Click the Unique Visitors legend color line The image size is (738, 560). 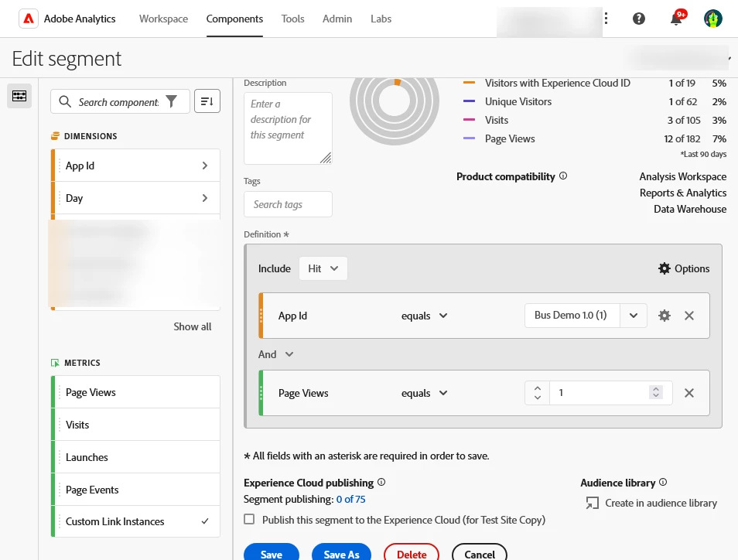tap(469, 101)
